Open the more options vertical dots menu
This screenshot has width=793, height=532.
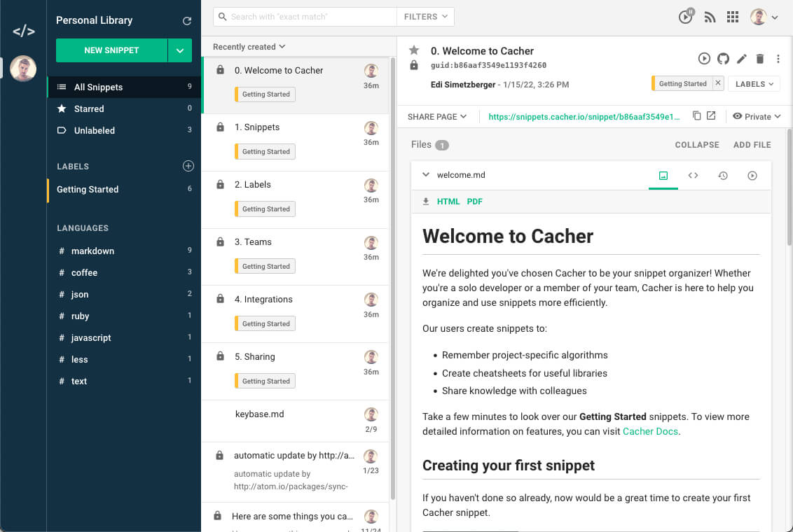tap(778, 59)
